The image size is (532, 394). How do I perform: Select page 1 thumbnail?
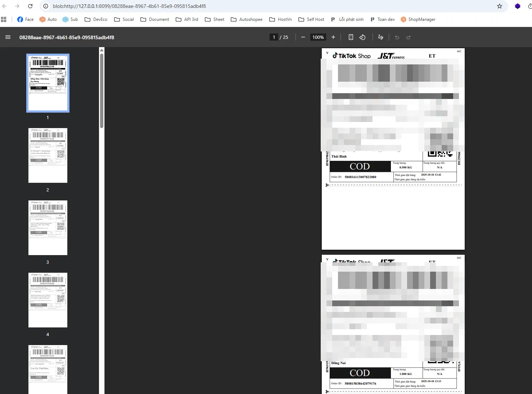(48, 83)
